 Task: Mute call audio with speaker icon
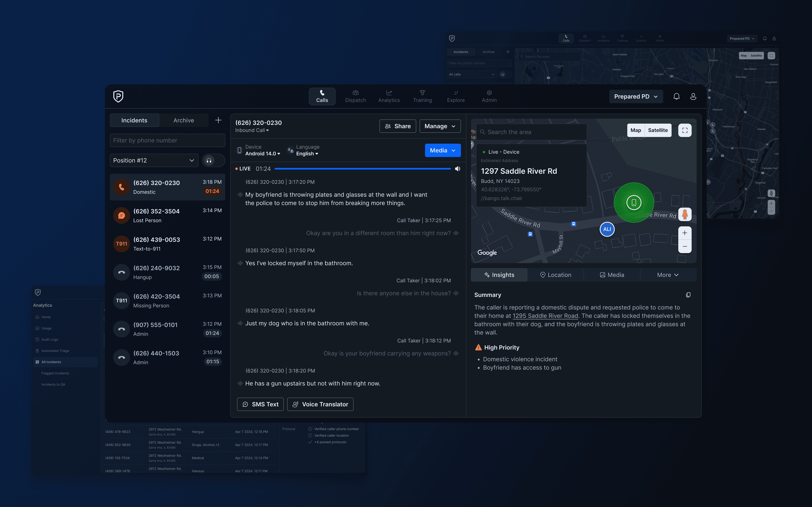click(457, 169)
